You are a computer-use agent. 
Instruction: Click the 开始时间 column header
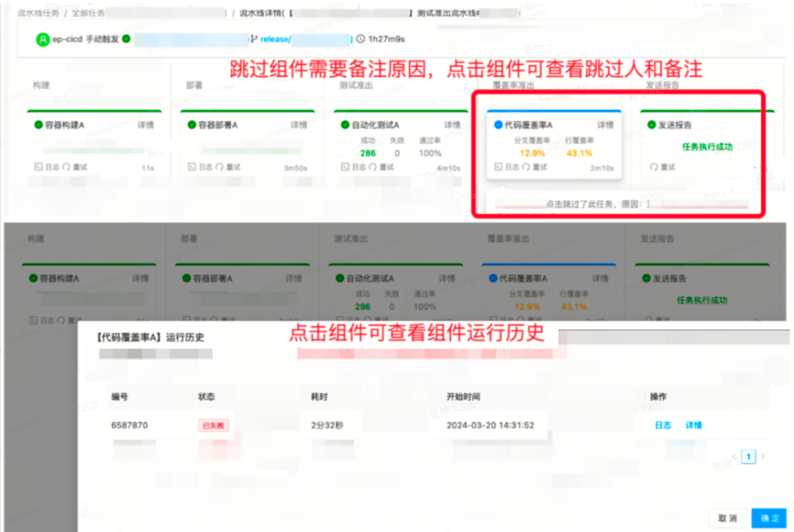point(463,396)
